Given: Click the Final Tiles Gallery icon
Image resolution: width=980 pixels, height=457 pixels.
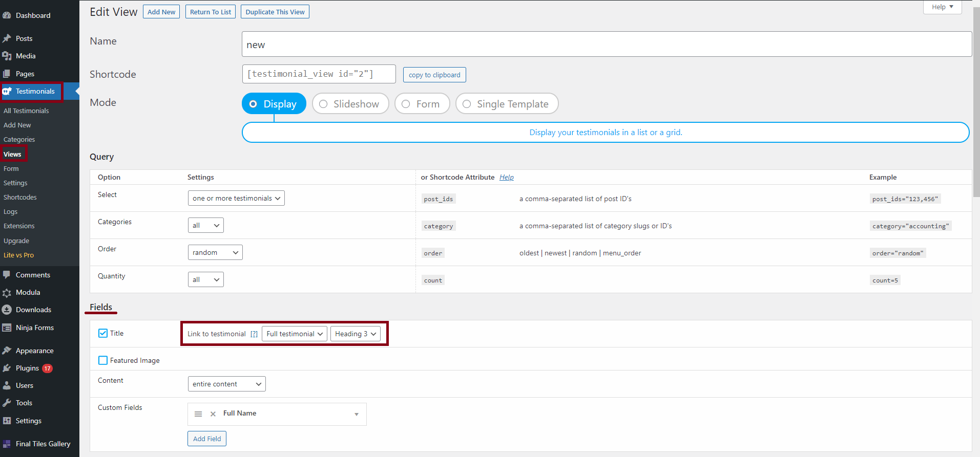Looking at the screenshot, I should tap(7, 444).
